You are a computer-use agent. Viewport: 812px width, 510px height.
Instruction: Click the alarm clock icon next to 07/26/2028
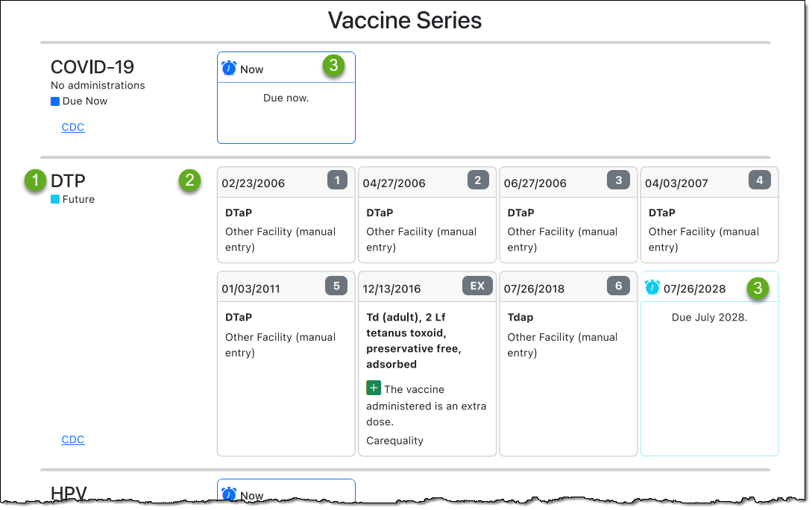click(x=652, y=287)
